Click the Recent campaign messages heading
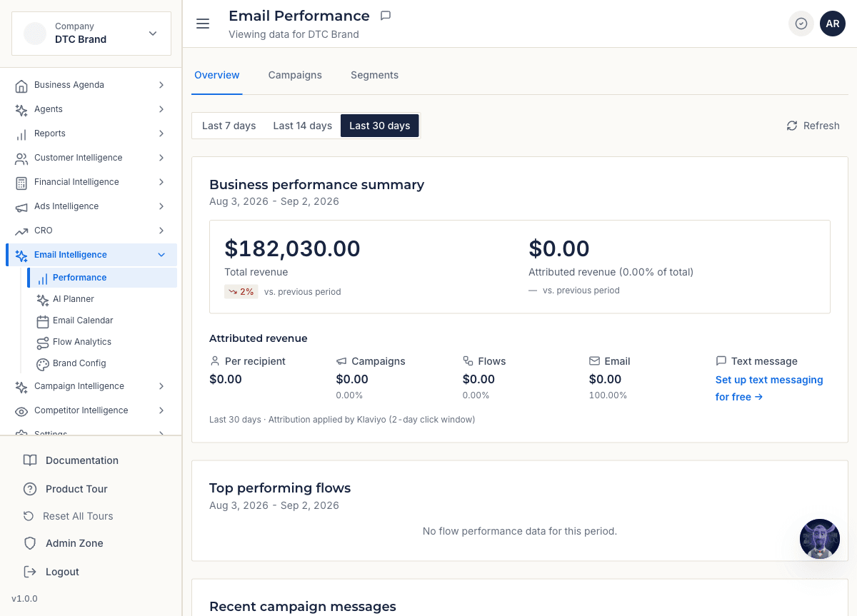This screenshot has height=616, width=857. coord(303,607)
